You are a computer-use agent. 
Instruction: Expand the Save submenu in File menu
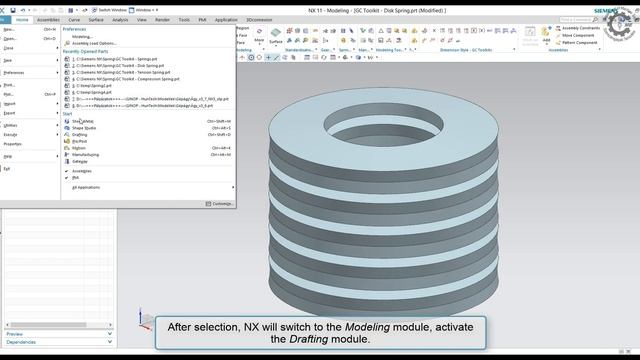[x=29, y=60]
